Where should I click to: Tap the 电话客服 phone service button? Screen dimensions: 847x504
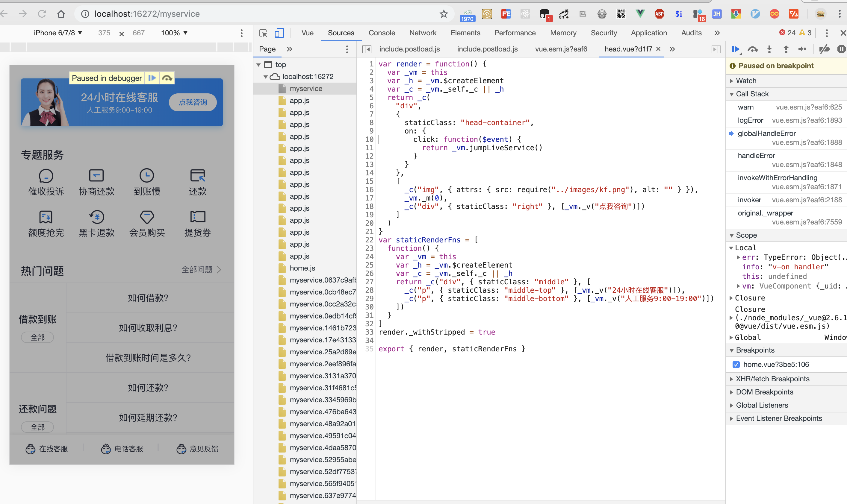point(122,449)
